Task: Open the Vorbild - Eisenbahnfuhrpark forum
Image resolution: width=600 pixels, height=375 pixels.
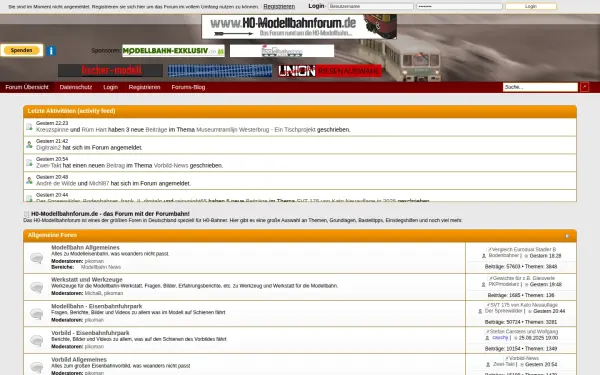Action: click(x=90, y=333)
